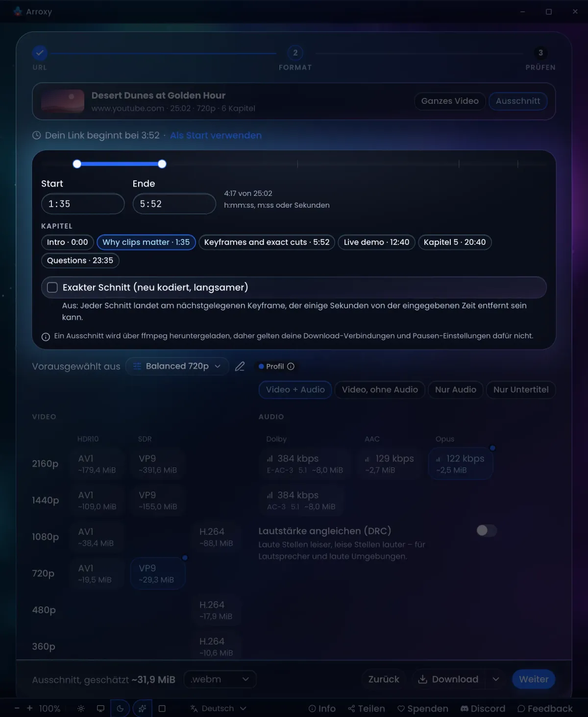Toggle the sparkle effects icon
The width and height of the screenshot is (588, 717).
pyautogui.click(x=142, y=709)
